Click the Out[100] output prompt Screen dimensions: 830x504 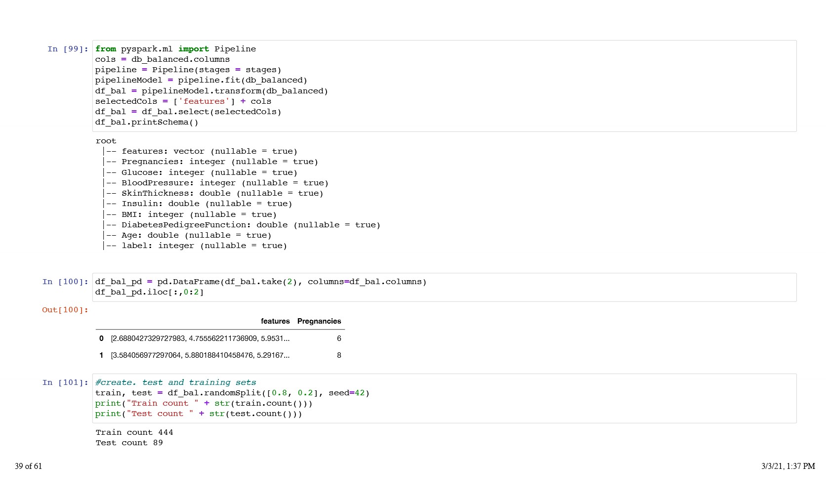click(x=65, y=310)
